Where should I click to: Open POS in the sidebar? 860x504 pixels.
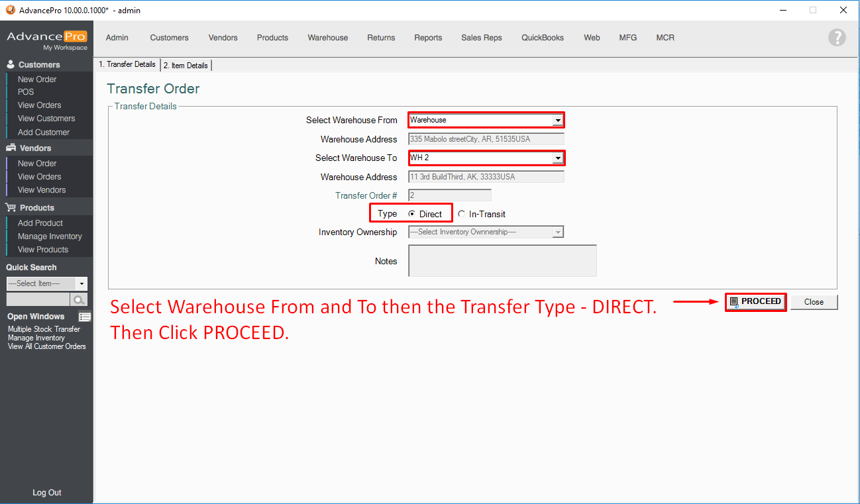pos(26,92)
